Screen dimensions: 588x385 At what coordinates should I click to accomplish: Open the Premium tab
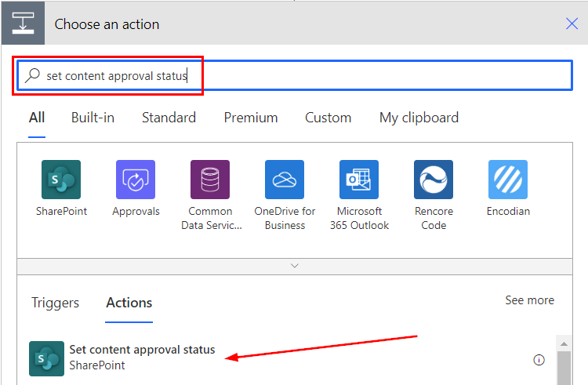point(251,118)
